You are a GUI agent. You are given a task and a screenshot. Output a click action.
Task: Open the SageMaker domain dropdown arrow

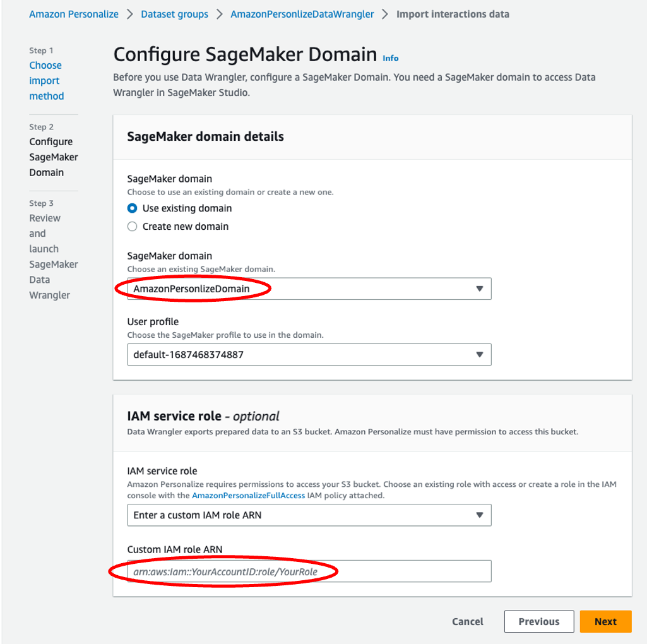(480, 289)
